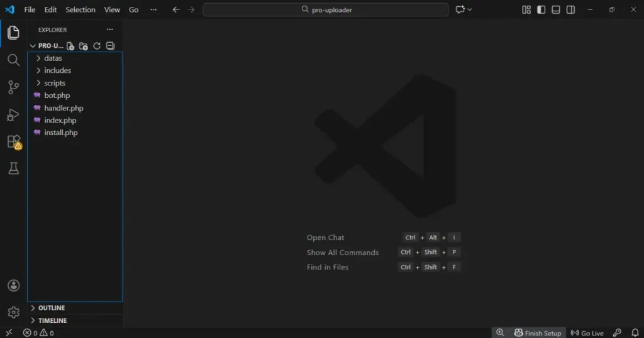
Task: Click the Show All Commands hint
Action: click(x=343, y=253)
